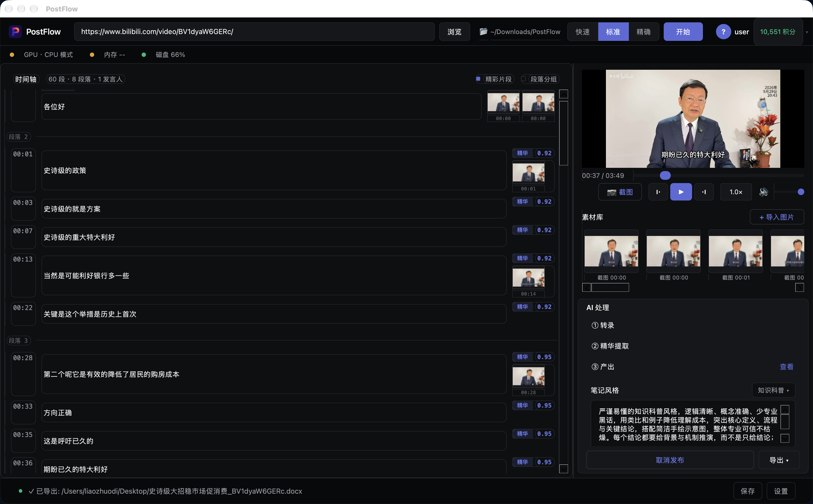The width and height of the screenshot is (813, 504).
Task: Take a screenshot with 截图 camera button
Action: [x=620, y=192]
